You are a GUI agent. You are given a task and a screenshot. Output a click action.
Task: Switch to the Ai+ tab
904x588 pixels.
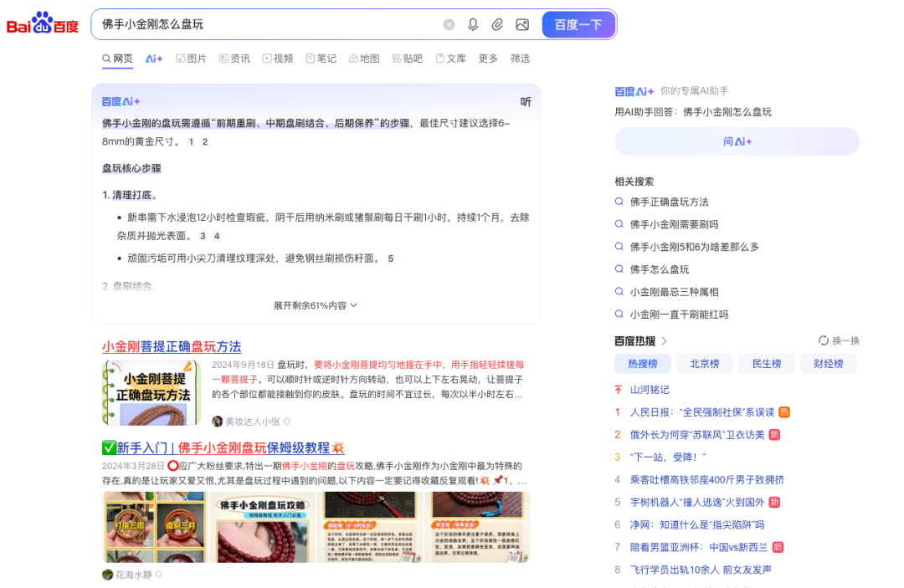pos(154,59)
